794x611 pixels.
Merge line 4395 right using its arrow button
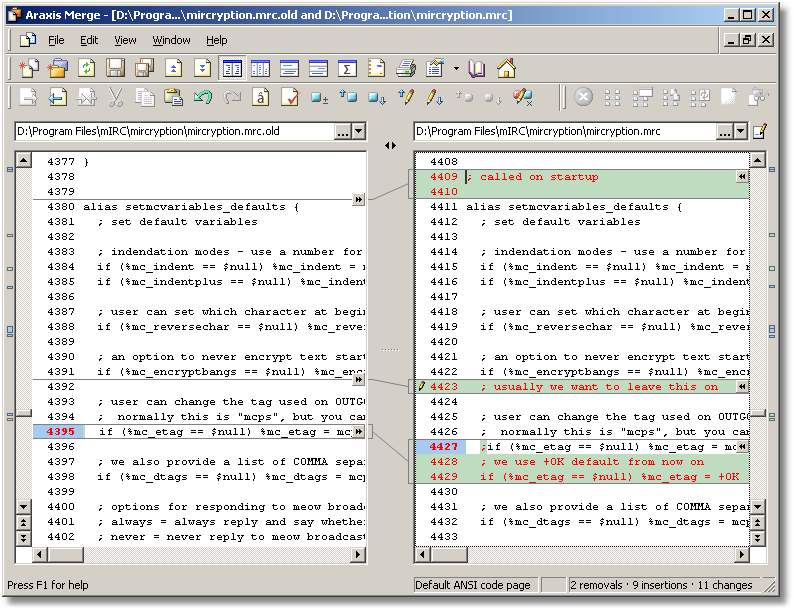click(x=359, y=431)
